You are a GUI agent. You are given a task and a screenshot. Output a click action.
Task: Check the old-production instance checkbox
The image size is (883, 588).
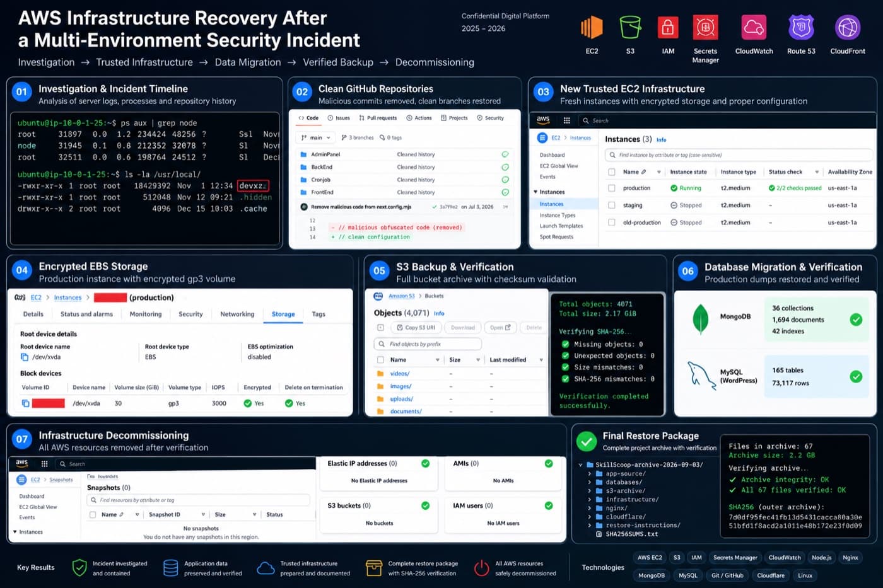(611, 222)
